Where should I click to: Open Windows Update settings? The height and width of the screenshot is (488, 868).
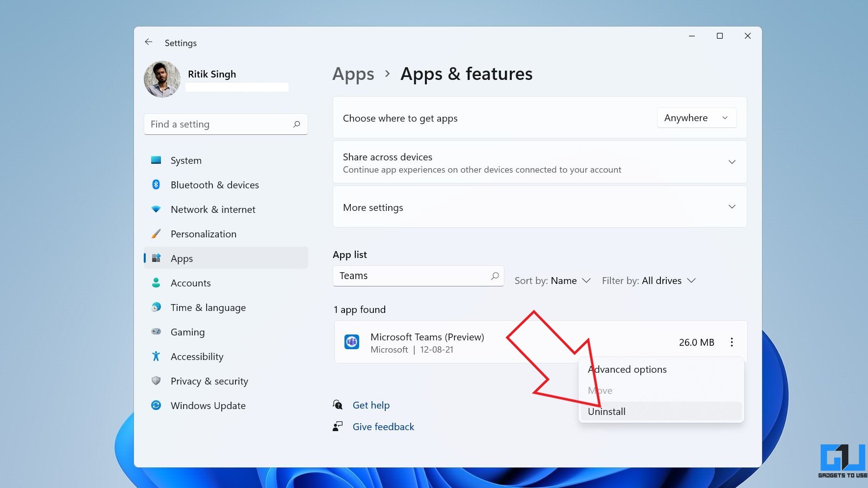tap(226, 406)
